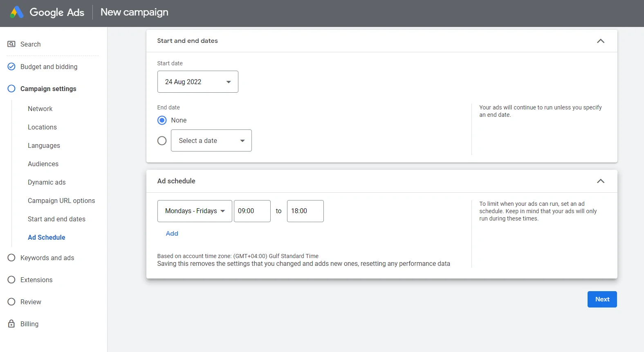644x352 pixels.
Task: Click the End date label
Action: (x=168, y=107)
